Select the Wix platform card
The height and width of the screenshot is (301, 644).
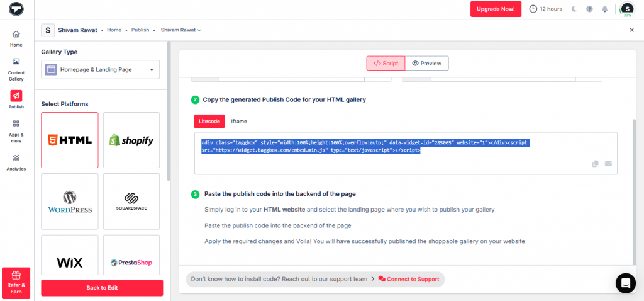70,255
